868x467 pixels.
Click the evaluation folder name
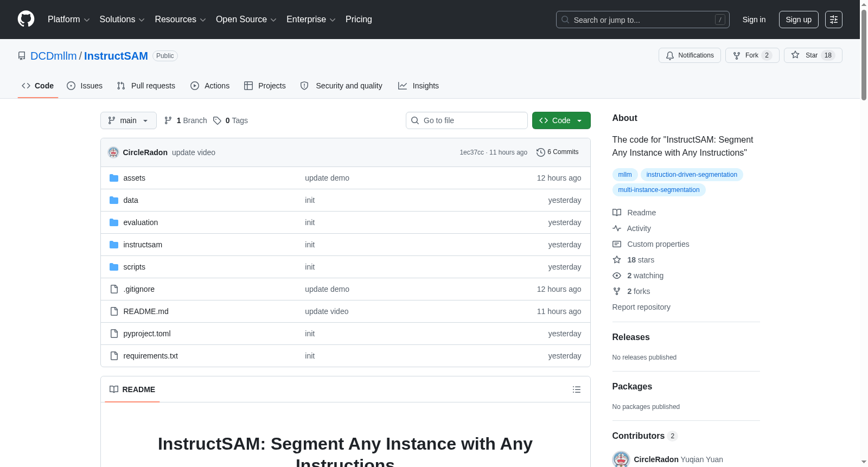(141, 222)
